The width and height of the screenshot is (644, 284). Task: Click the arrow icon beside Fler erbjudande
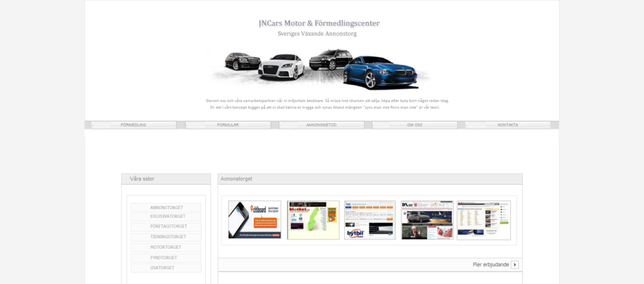515,265
